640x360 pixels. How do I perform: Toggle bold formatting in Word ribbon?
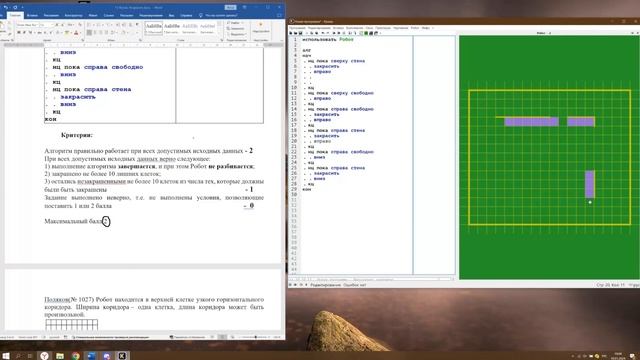(x=19, y=33)
